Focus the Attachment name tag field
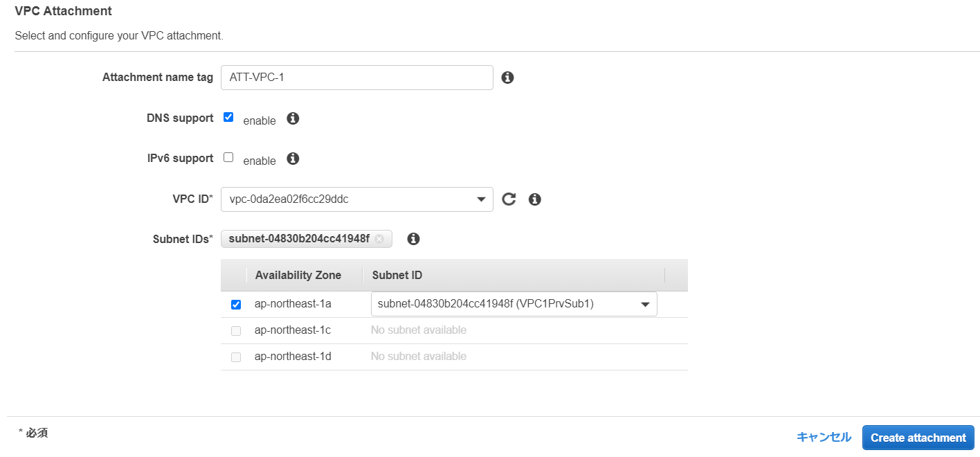The width and height of the screenshot is (980, 457). (x=356, y=78)
